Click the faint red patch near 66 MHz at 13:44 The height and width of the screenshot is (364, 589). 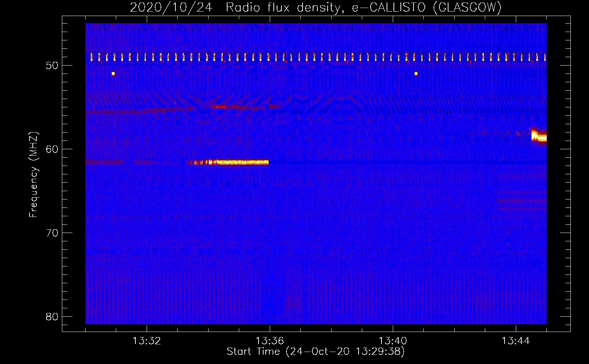click(x=522, y=201)
